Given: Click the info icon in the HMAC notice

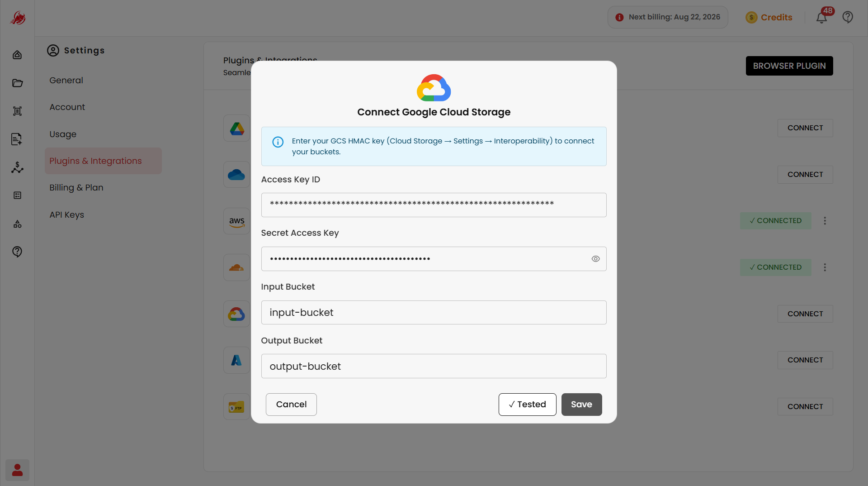Looking at the screenshot, I should coord(278,142).
